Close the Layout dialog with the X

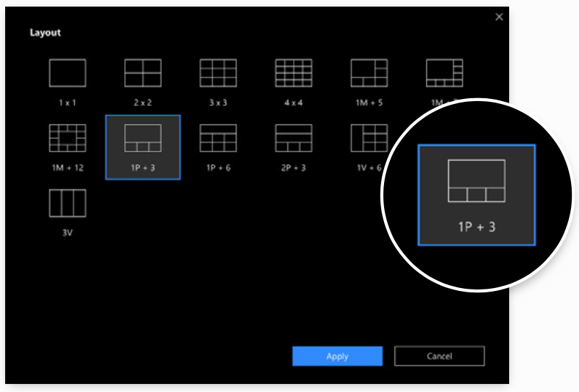click(x=499, y=17)
